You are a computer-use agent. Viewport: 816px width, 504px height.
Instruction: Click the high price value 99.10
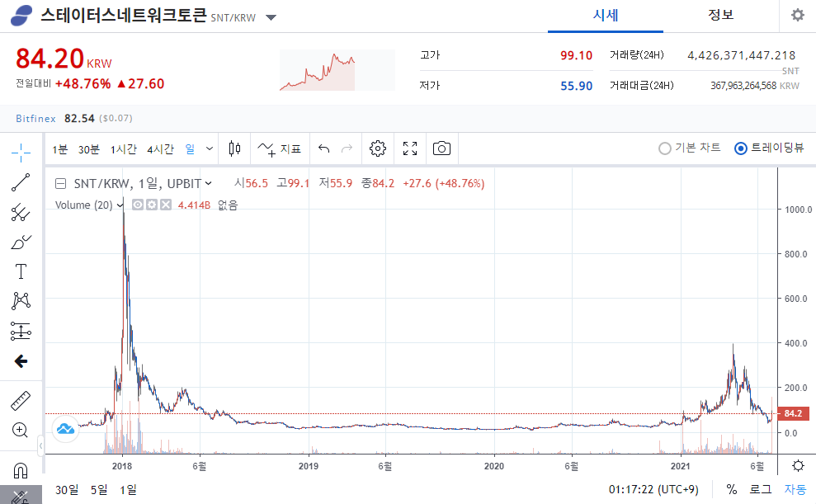(x=576, y=55)
